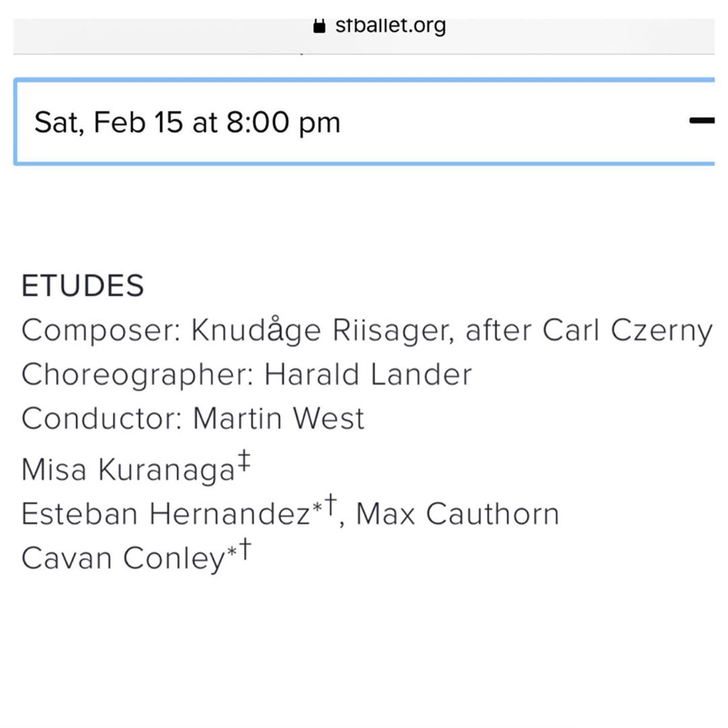Click double dagger symbol after Kuranaga
Viewport: 728px width, 728px height.
coord(243,462)
